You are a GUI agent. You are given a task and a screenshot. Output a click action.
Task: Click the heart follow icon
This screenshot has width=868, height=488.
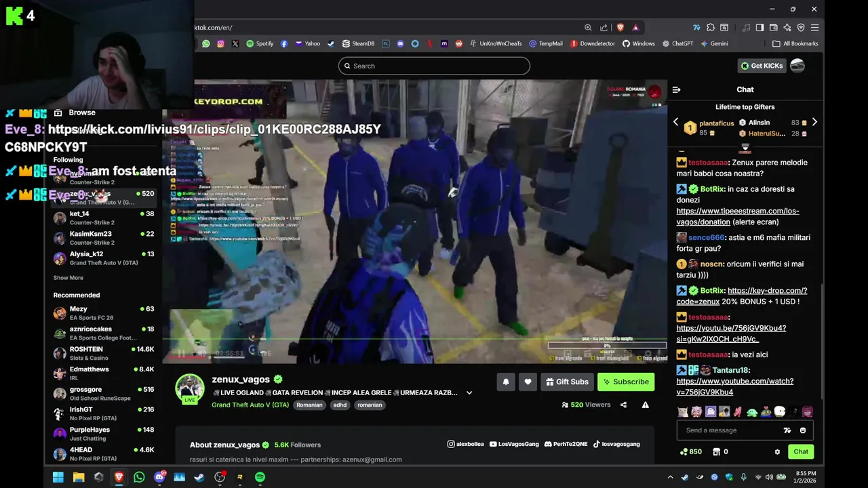click(528, 382)
